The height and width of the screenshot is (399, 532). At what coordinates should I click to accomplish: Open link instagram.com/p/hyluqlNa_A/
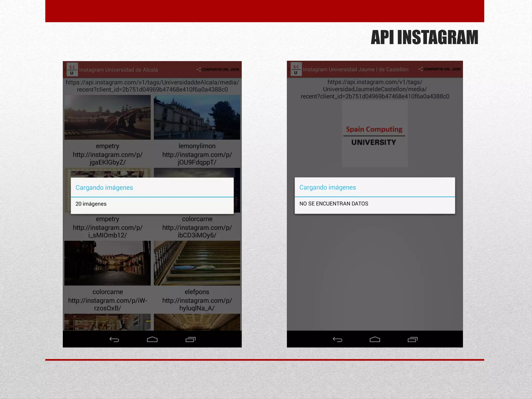pos(197,304)
